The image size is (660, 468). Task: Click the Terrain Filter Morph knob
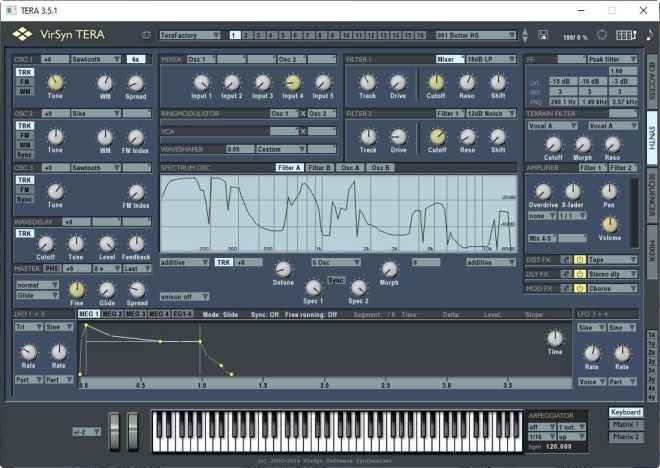583,145
